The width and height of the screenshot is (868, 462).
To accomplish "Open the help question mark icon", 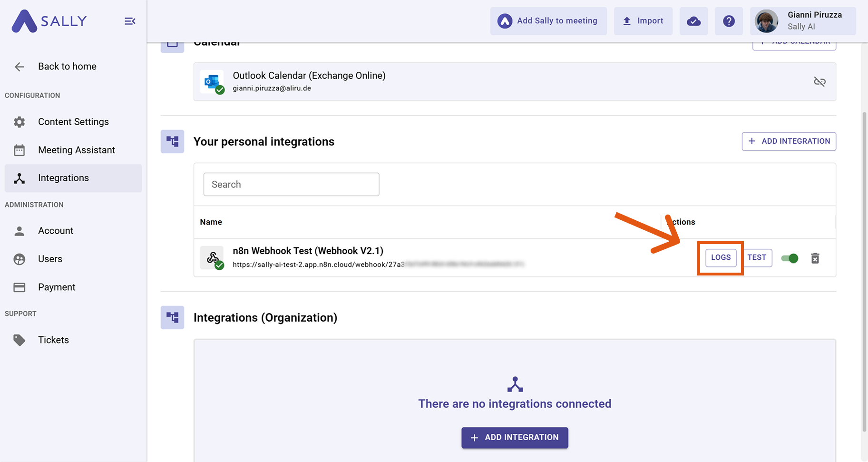I will click(729, 21).
